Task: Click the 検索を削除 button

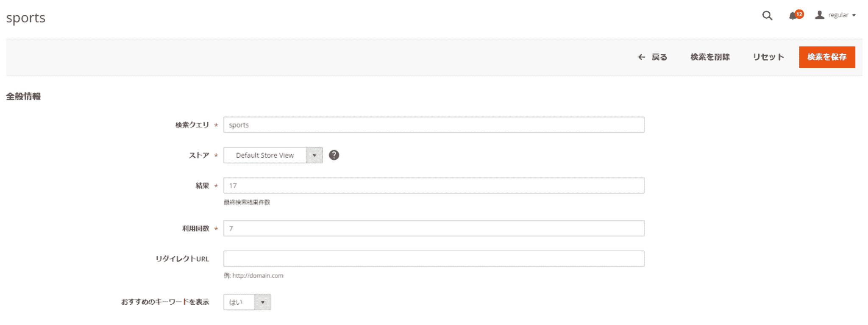Action: click(x=710, y=57)
